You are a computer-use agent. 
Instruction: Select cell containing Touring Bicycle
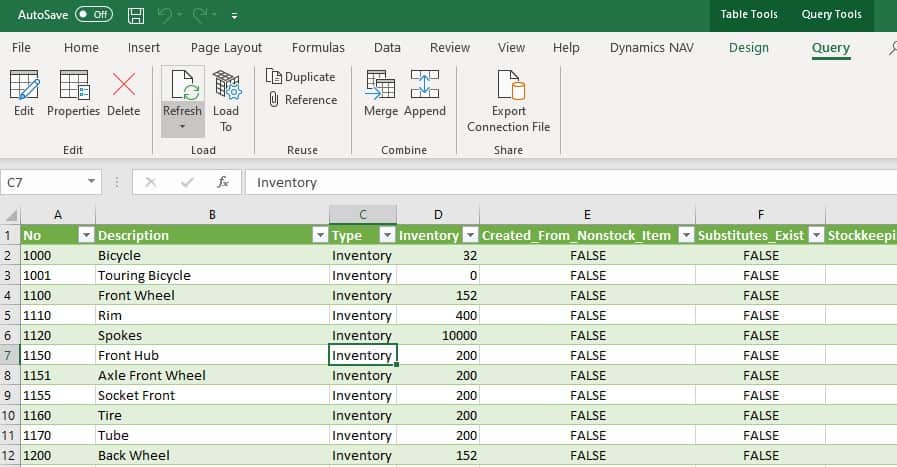(x=212, y=275)
